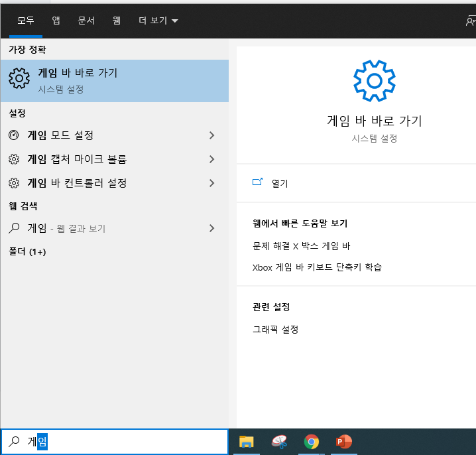Click the gear icon next to 게임 캡처 마이크 볼륨
This screenshot has height=455, width=476.
pyautogui.click(x=14, y=159)
